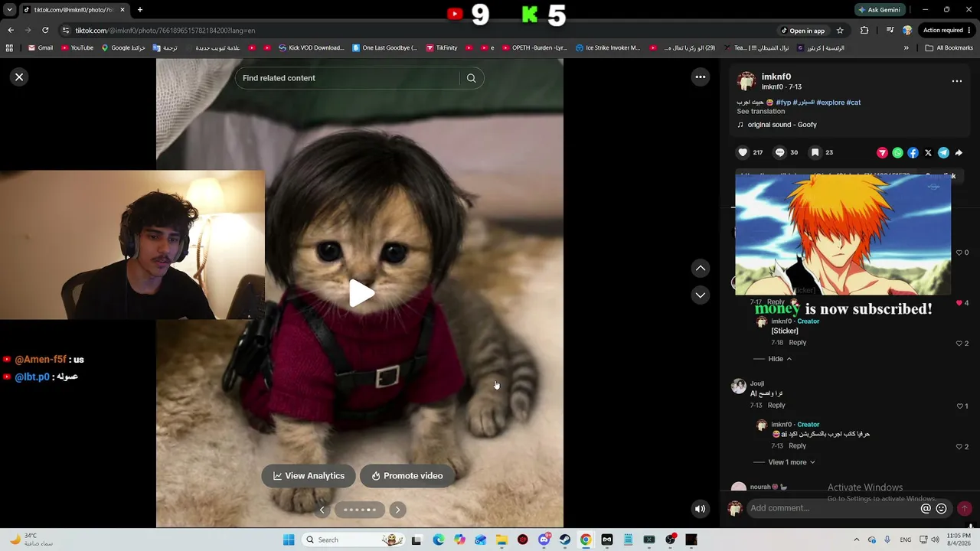The width and height of the screenshot is (980, 551).
Task: Share the post to Facebook
Action: point(913,153)
